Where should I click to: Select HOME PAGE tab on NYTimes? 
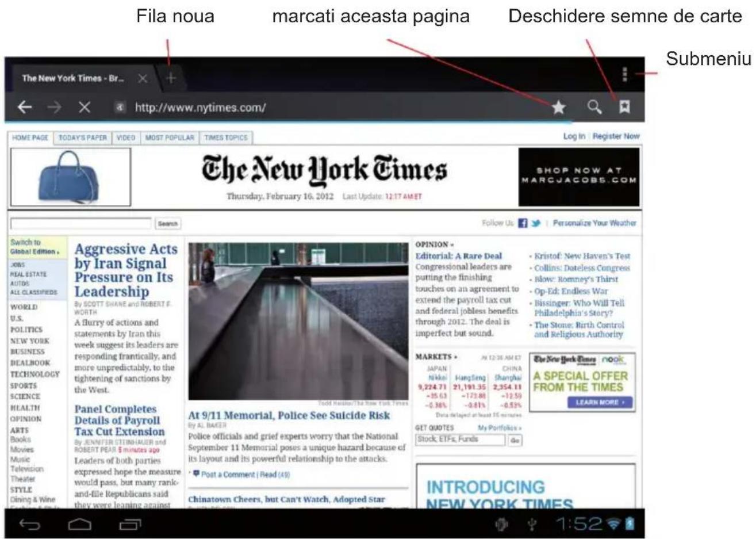30,138
